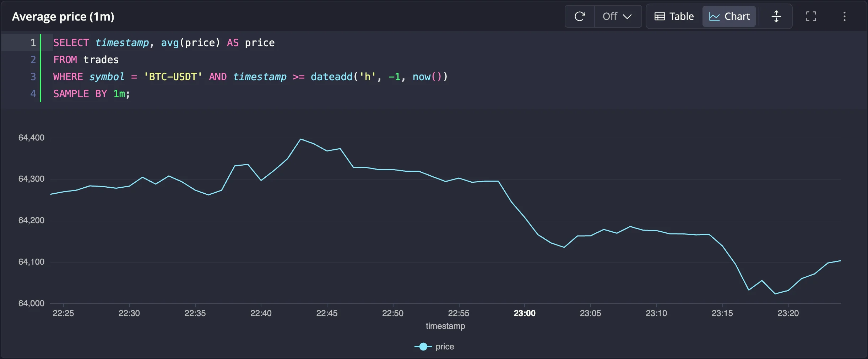This screenshot has width=868, height=359.
Task: Click the WHERE symbol line in the editor
Action: (x=250, y=77)
